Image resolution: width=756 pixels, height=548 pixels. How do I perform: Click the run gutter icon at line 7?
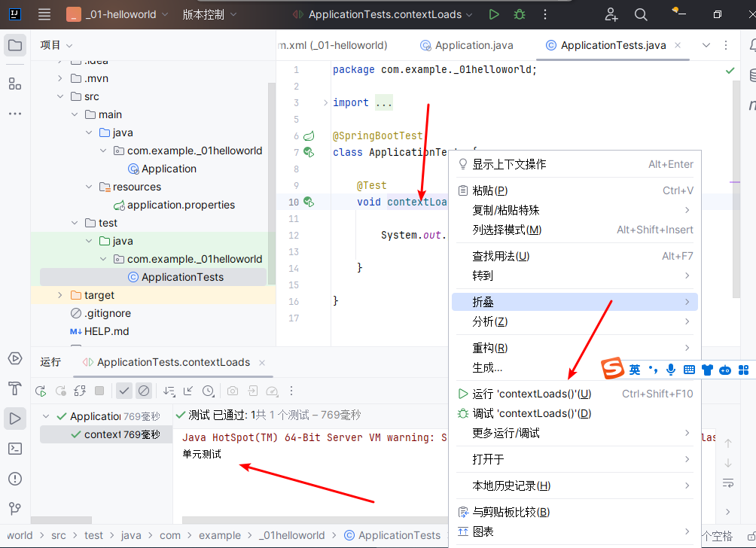309,152
